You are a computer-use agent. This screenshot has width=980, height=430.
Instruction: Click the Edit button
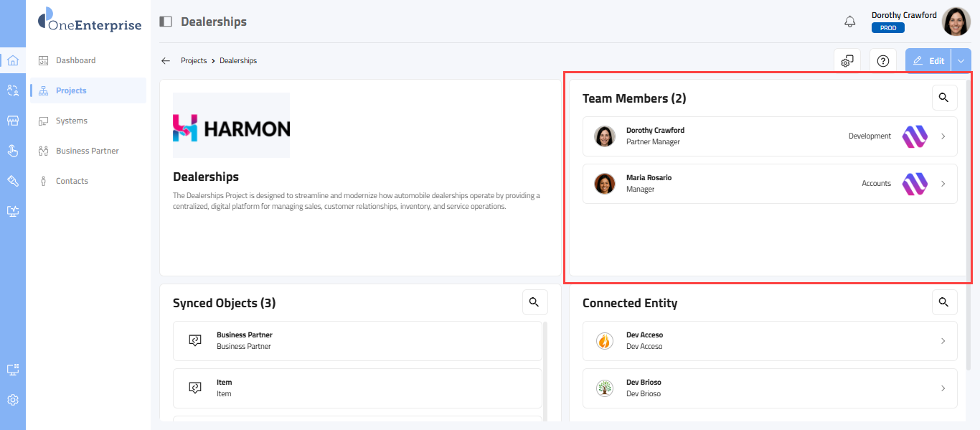coord(928,61)
